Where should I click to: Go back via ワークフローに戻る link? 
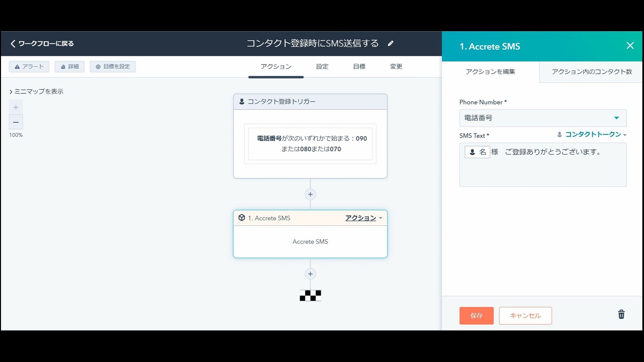tap(42, 44)
